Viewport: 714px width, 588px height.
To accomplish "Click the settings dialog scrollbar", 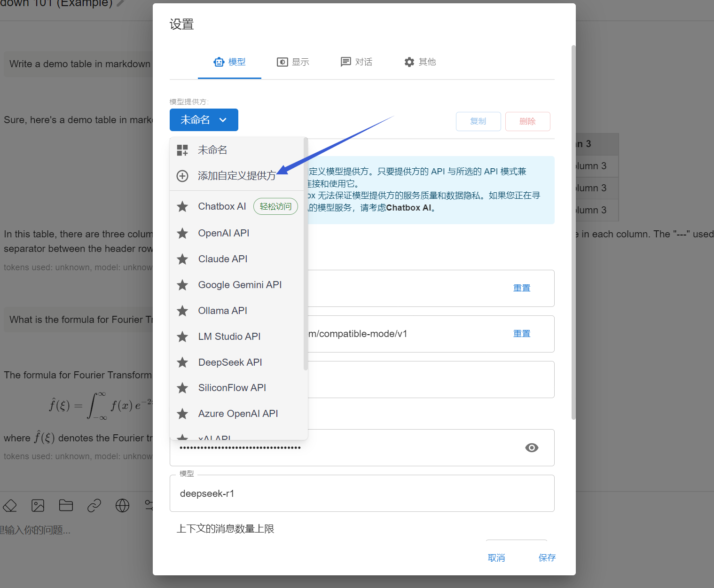I will point(573,232).
